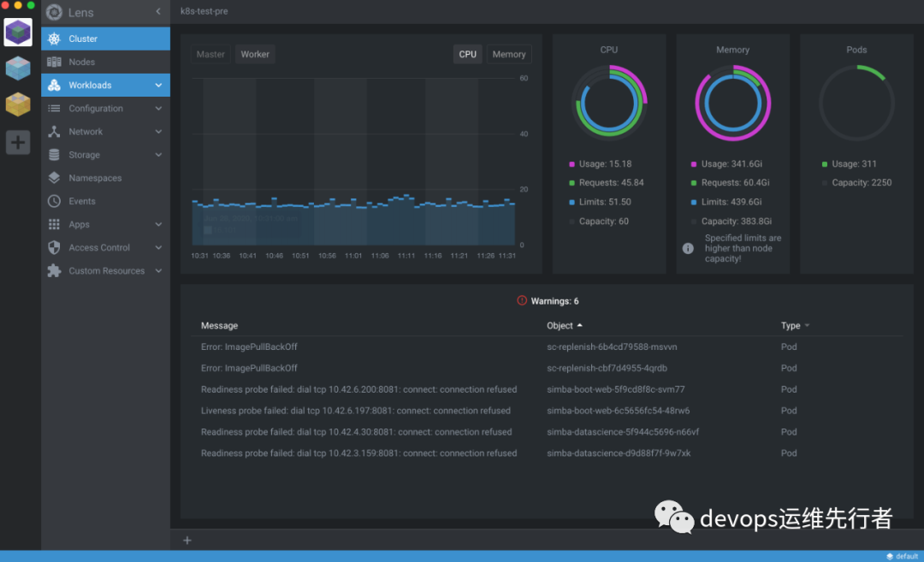Click the Storage database icon
This screenshot has height=562, width=924.
pyautogui.click(x=54, y=155)
